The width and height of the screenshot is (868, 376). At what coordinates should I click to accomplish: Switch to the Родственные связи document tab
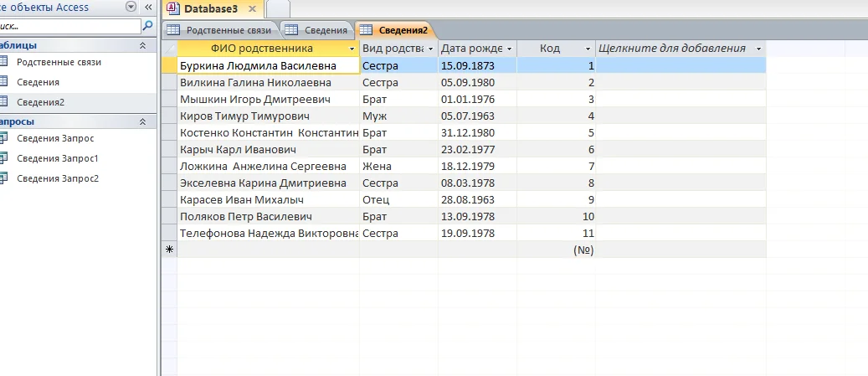point(221,30)
